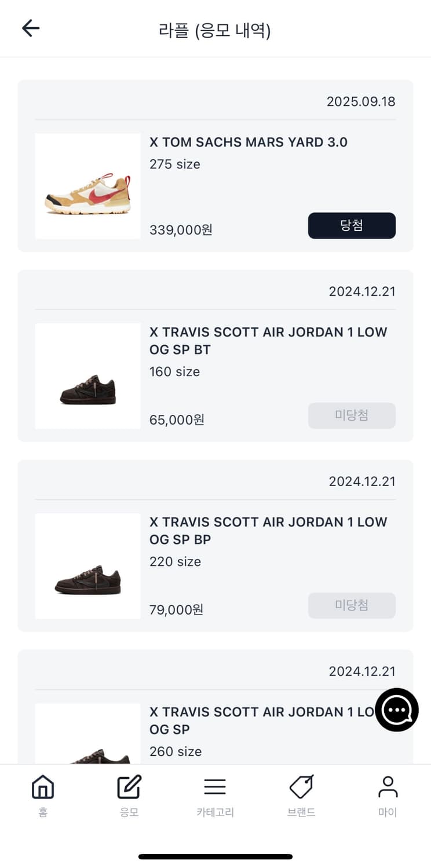
Task: Click the 당첨 button on Mars Yard
Action: [352, 226]
